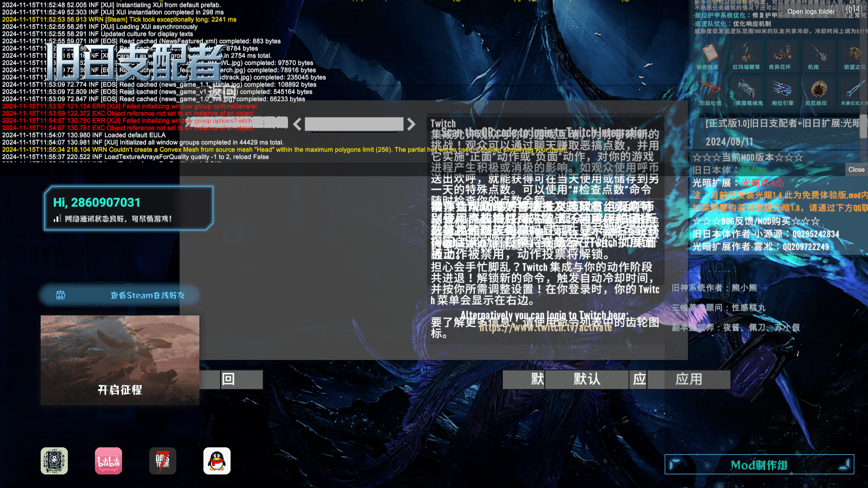Click the small 应 button
Viewport: 868px width, 488px height.
(x=638, y=379)
